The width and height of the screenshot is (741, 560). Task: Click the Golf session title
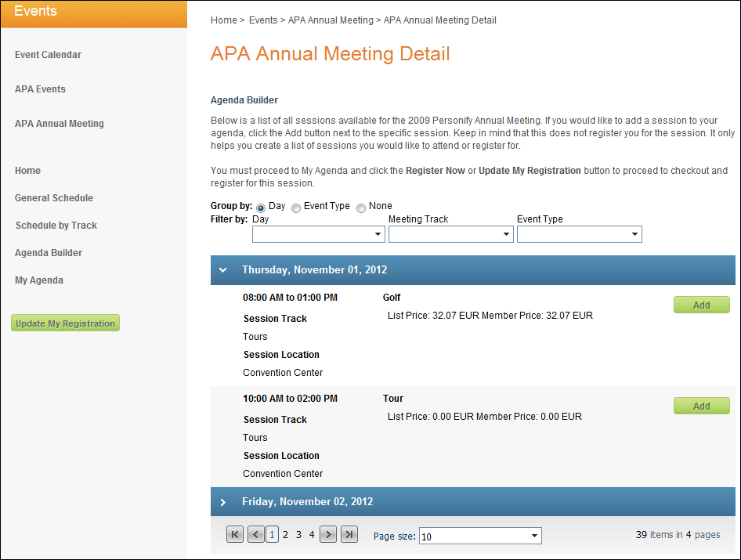point(392,298)
